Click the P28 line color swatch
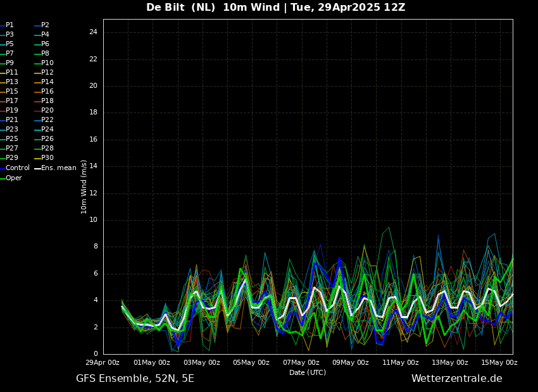The image size is (538, 392). [x=37, y=149]
